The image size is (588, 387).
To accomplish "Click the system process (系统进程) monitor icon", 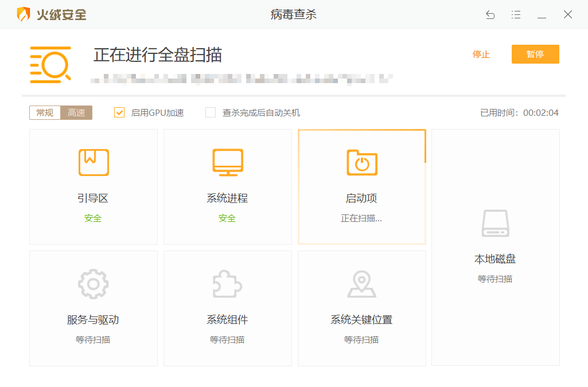I will coord(228,162).
